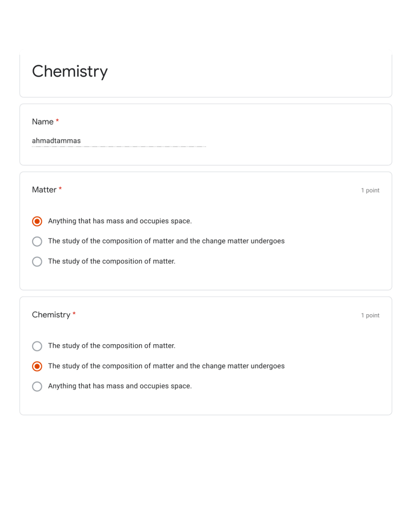411x532 pixels.
Task: Select the already-marked Chemistry answer radio button
Action: point(37,366)
